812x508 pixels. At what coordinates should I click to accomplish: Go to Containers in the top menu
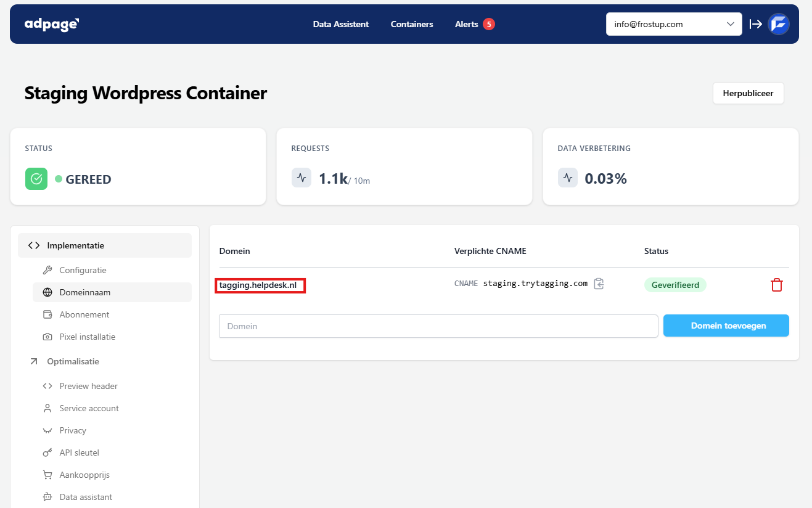[412, 24]
